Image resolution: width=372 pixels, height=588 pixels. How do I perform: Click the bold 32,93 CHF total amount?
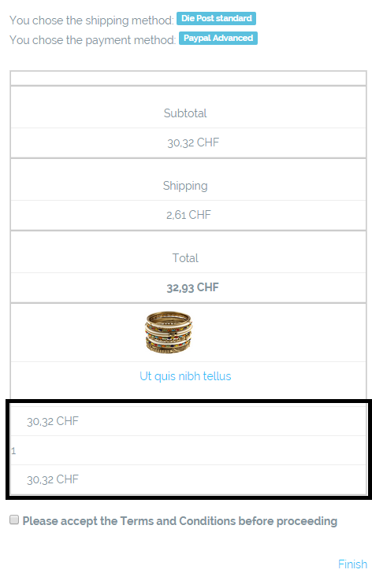click(x=192, y=287)
